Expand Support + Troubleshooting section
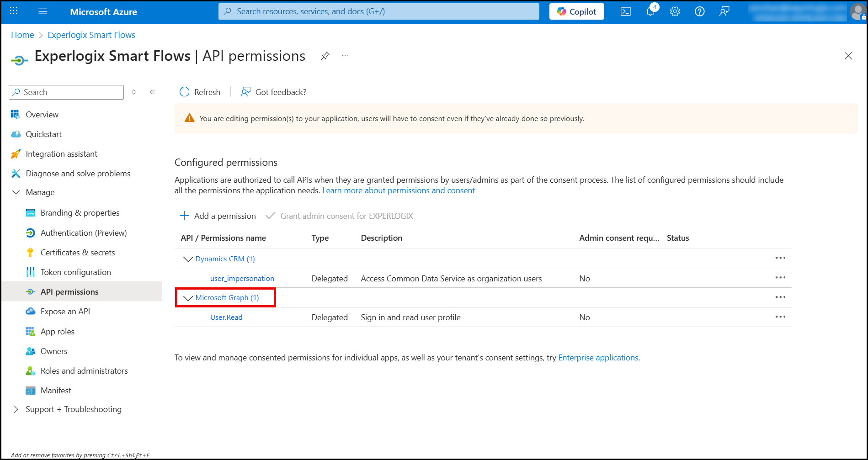This screenshot has width=868, height=460. tap(16, 409)
